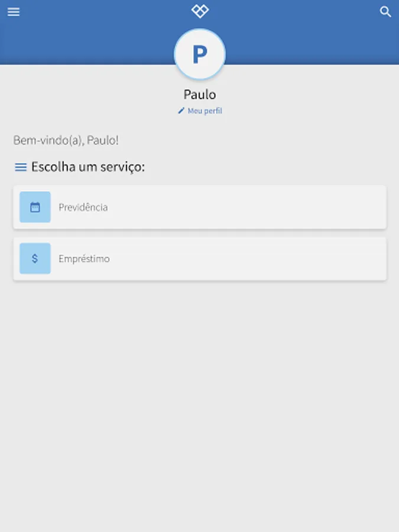Click the Empréstimo text label
Viewport: 399px width, 532px height.
coord(84,259)
